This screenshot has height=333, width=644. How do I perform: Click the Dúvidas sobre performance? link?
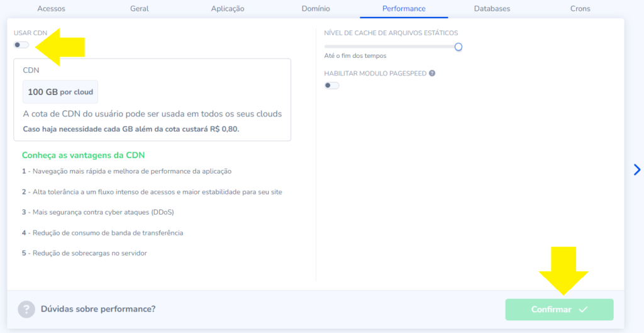98,309
